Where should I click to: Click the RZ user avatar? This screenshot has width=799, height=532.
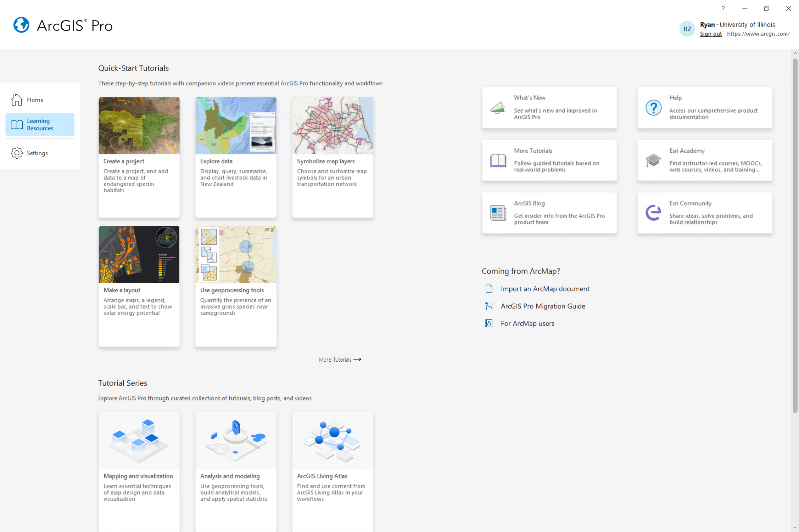[687, 29]
